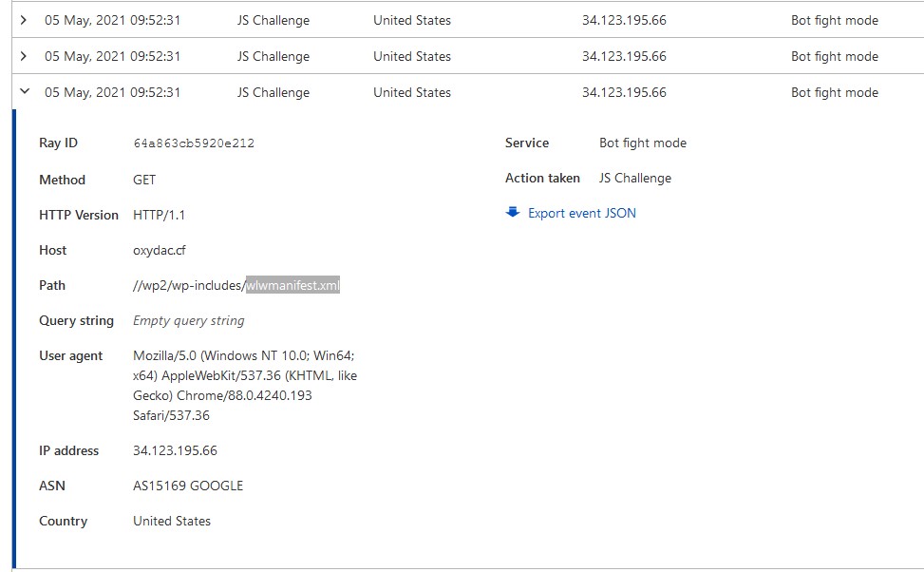
Task: Select the highlighted wlwmanifest.xml path text
Action: pos(292,285)
